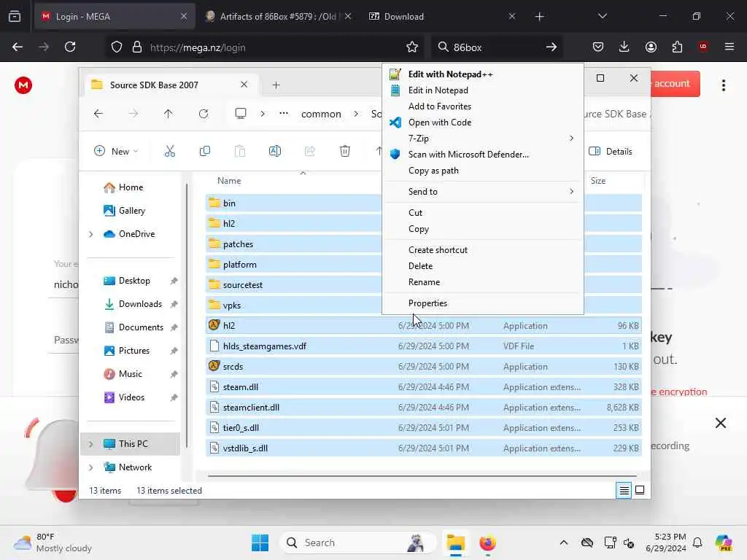Screen dimensions: 747x560
Task: Go back in File Explorer
Action: (x=98, y=114)
